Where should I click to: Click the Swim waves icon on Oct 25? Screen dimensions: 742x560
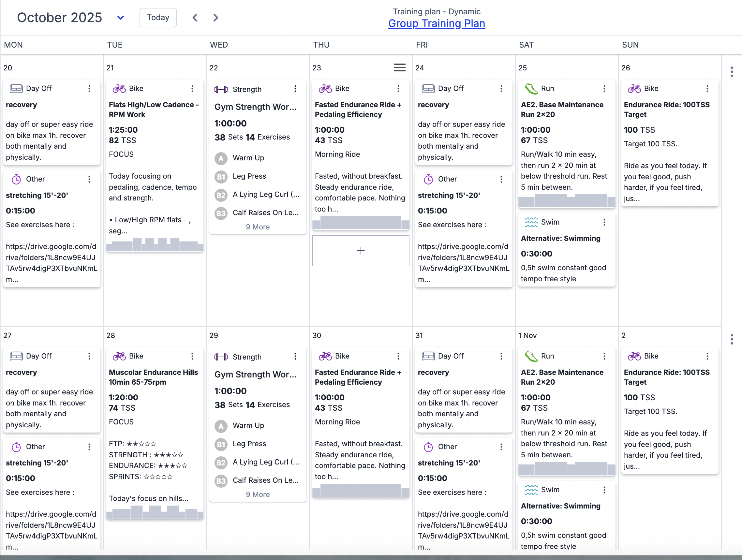pos(531,222)
